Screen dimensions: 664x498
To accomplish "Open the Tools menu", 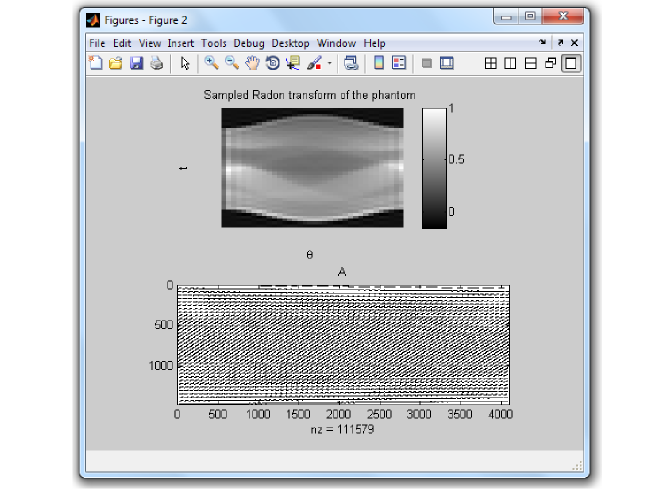I will pyautogui.click(x=213, y=43).
